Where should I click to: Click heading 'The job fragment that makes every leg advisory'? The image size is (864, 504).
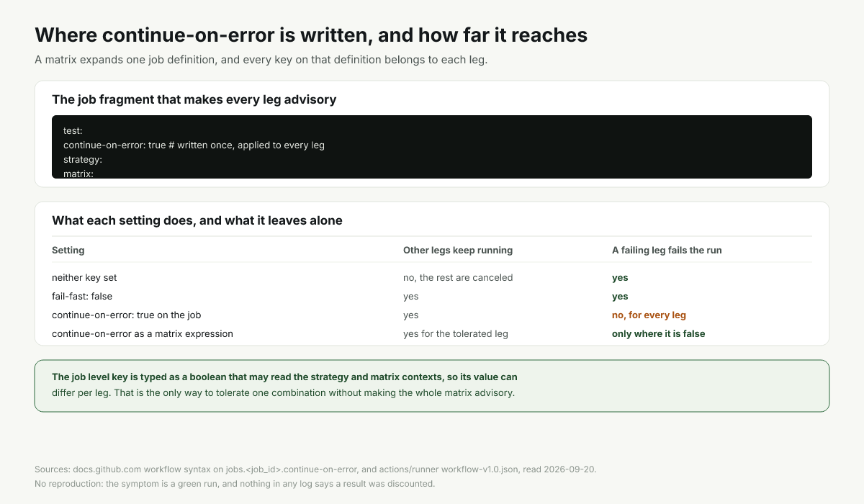(x=194, y=99)
